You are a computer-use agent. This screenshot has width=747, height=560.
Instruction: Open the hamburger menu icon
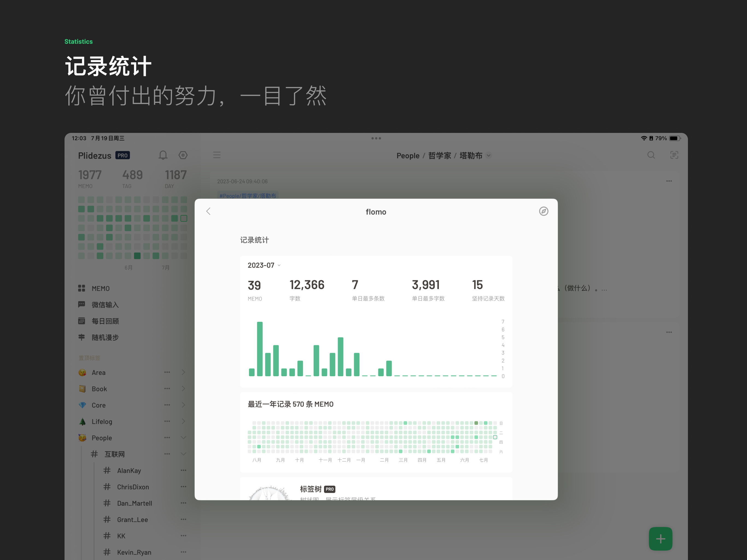pos(217,155)
